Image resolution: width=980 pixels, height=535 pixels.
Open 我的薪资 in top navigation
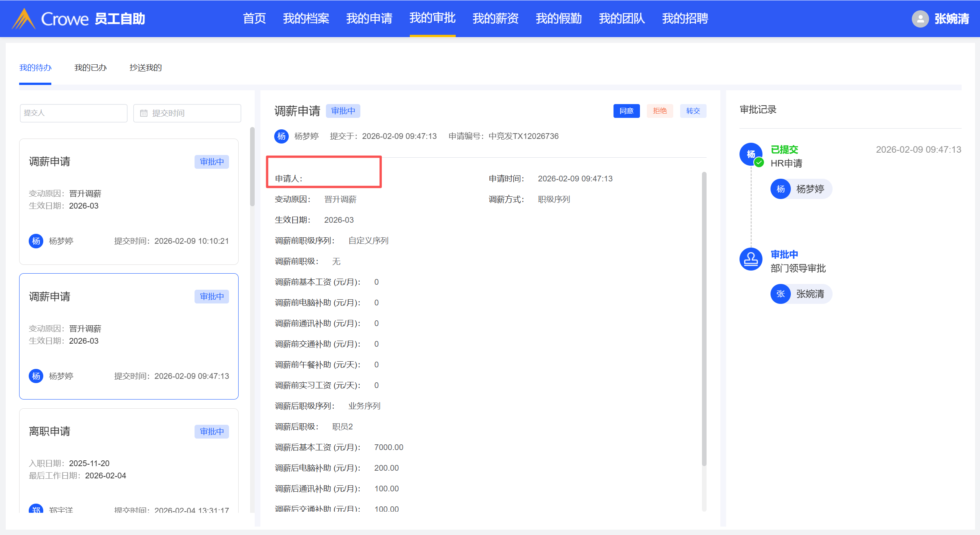tap(496, 18)
